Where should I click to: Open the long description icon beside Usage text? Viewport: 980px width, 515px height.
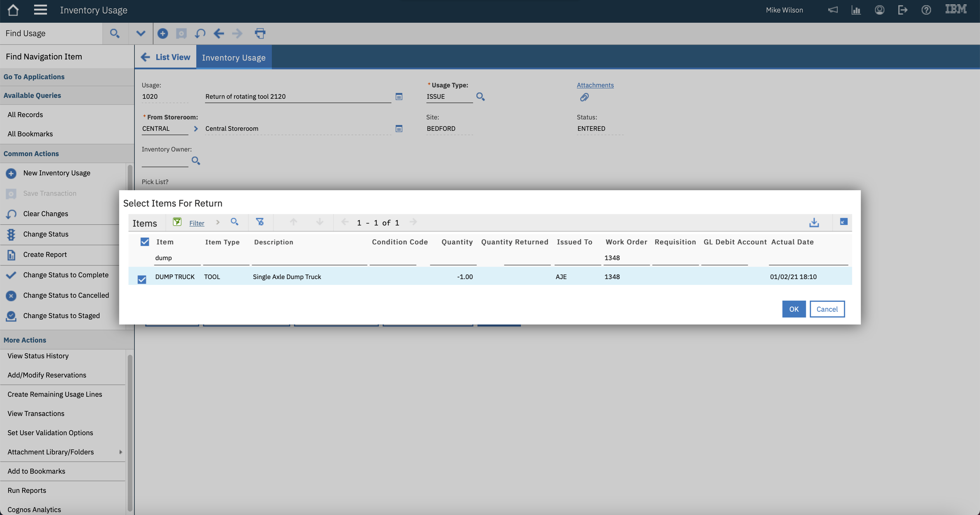tap(399, 96)
